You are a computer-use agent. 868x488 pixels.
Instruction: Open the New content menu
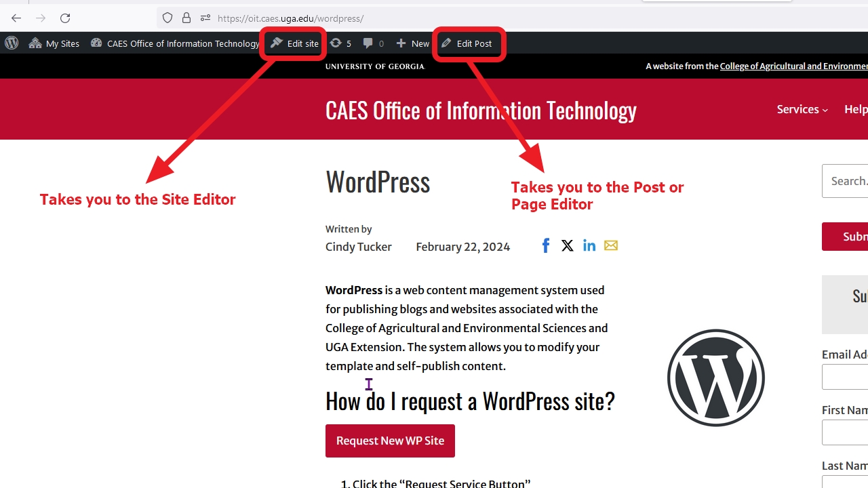(x=412, y=43)
